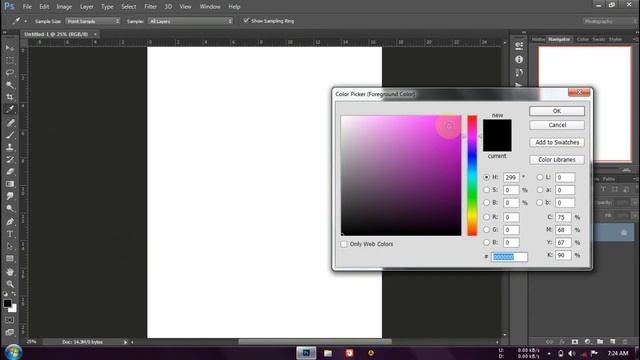Open the Window menu
Screen dimensions: 640x360
point(210,7)
